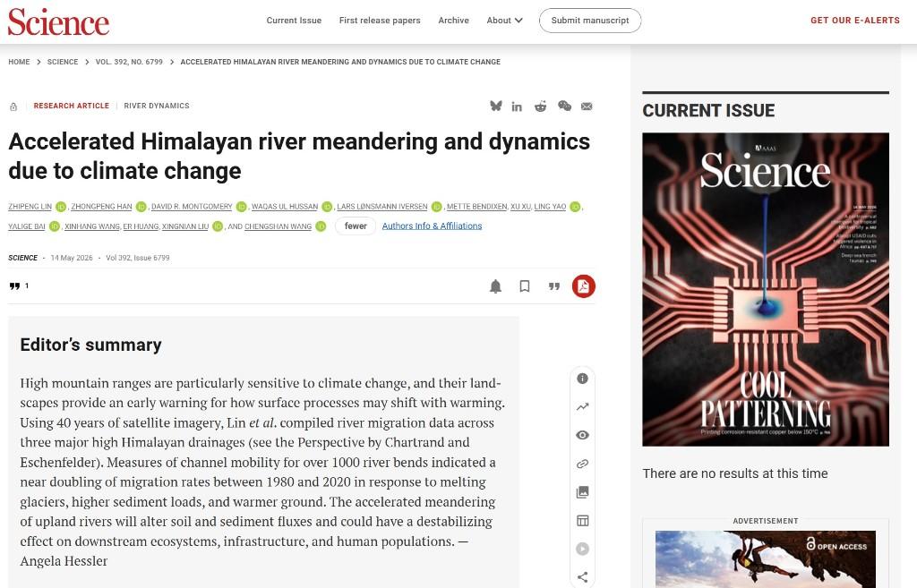Collapse author list with fewer button
Image resolution: width=917 pixels, height=588 pixels.
[x=356, y=226]
